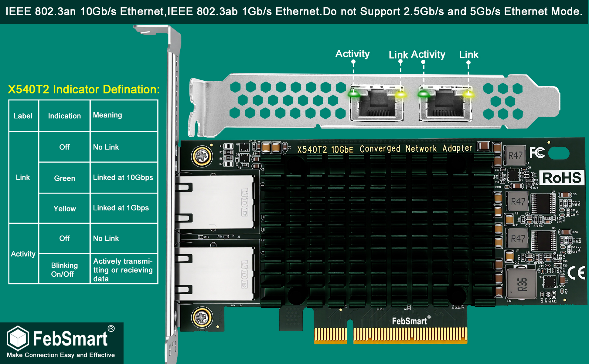Click the "Link" label cell in the table
Screen dimensions: 589x364
tap(23, 177)
